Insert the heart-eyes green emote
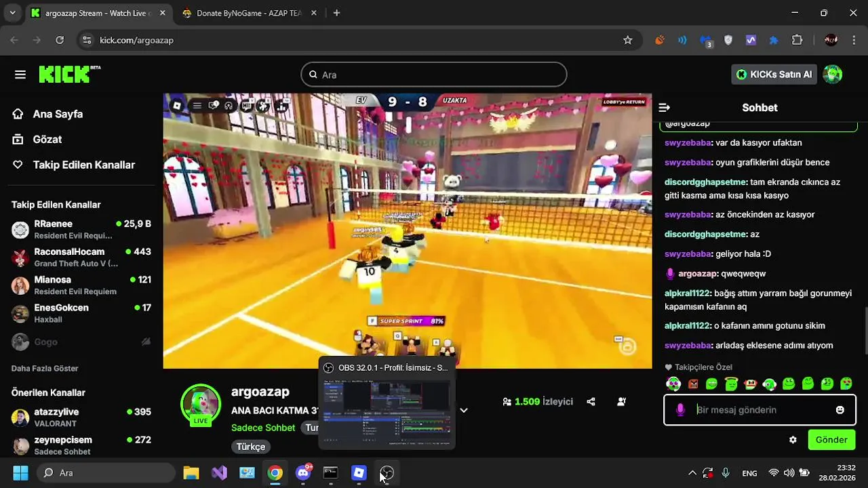The height and width of the screenshot is (488, 868). 846,384
